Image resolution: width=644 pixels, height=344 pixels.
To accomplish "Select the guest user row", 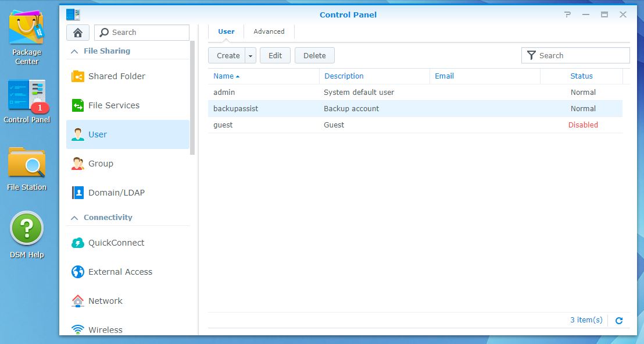I will click(415, 125).
